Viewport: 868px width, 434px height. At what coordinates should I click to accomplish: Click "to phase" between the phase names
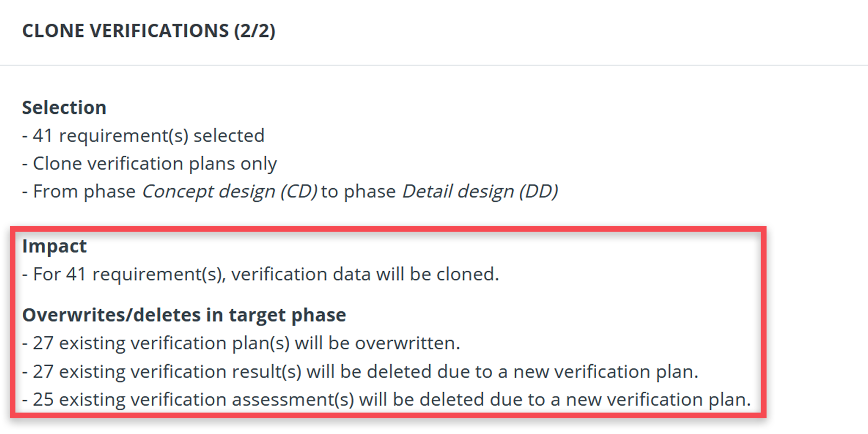359,192
